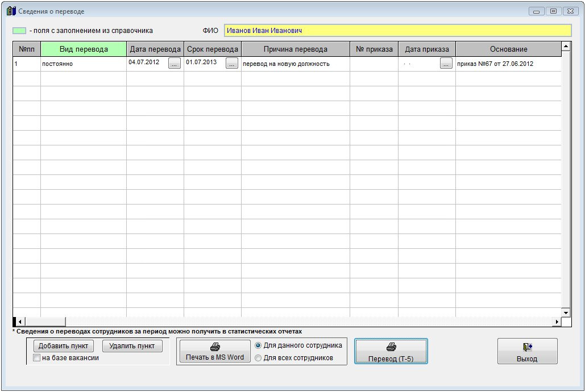The height and width of the screenshot is (392, 585).
Task: Open date picker for Дата перевода 04.07.2012
Action: coord(174,64)
